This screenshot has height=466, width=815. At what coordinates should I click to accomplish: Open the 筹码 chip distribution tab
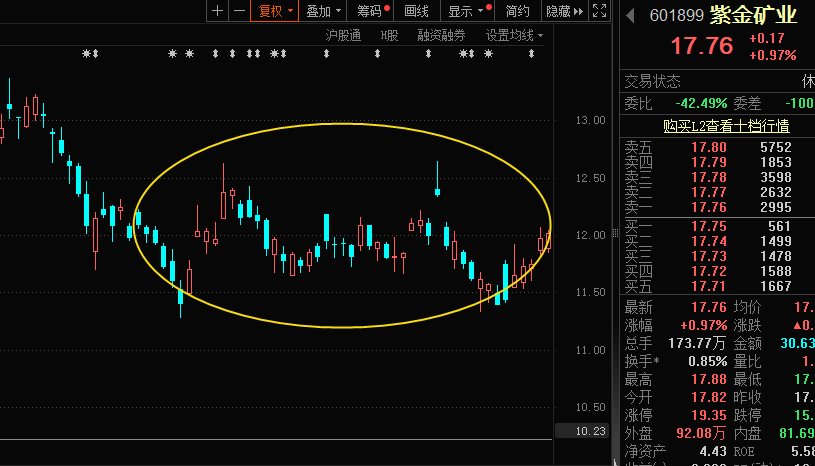point(372,11)
